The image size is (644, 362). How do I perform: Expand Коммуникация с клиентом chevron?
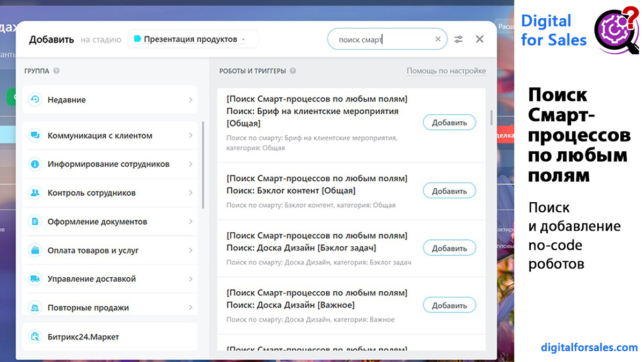[191, 136]
